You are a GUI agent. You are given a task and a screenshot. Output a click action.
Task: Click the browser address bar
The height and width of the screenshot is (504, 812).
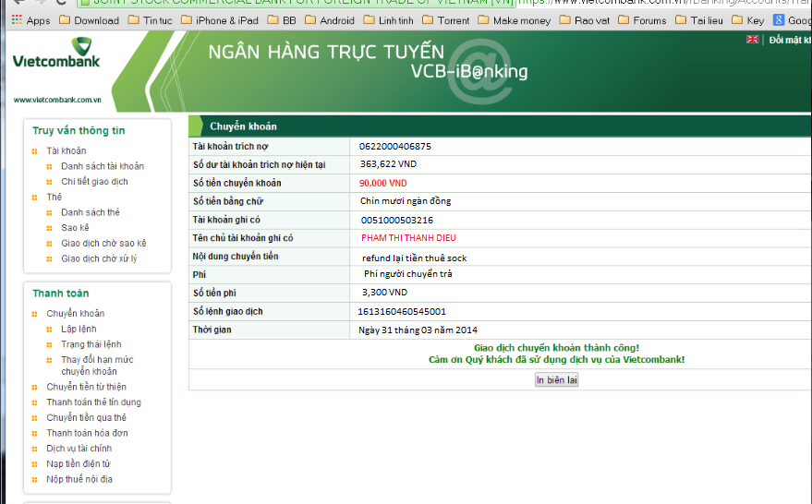(x=445, y=3)
